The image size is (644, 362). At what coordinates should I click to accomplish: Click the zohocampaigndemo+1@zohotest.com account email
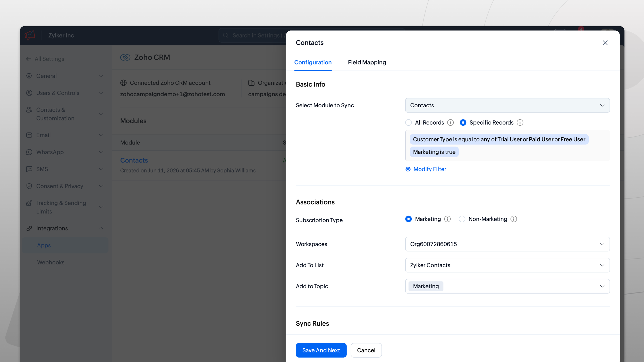tap(172, 94)
